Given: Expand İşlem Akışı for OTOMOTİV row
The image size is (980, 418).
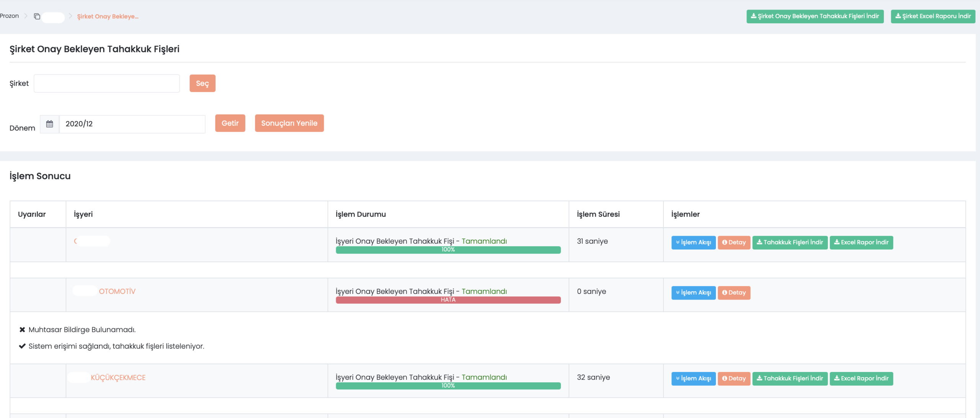Looking at the screenshot, I should coord(693,292).
